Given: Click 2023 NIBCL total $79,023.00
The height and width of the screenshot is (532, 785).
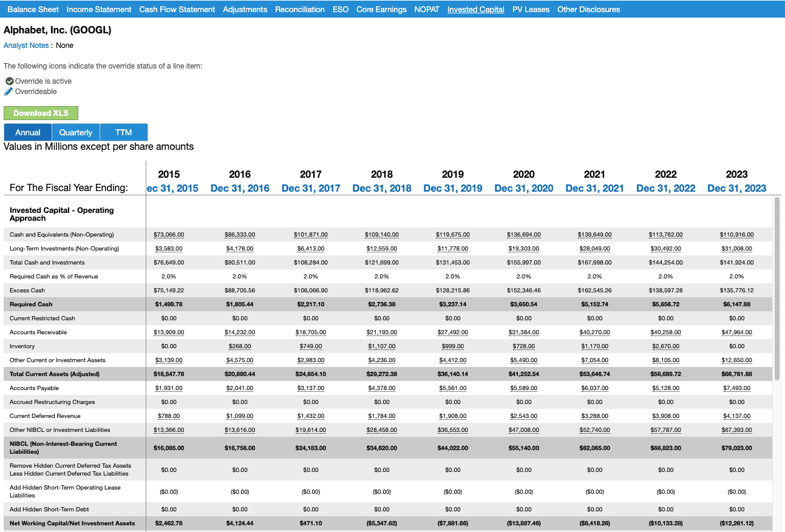Looking at the screenshot, I should pos(737,448).
